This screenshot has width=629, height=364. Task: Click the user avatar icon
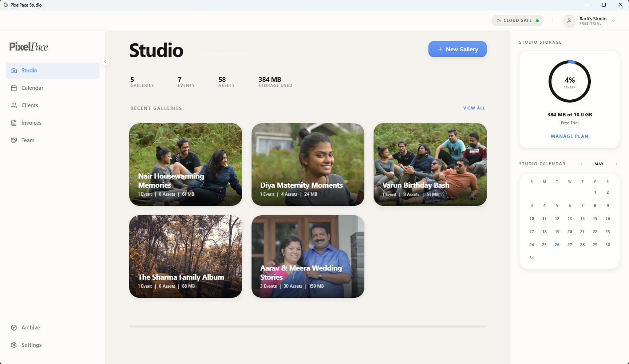(x=569, y=21)
